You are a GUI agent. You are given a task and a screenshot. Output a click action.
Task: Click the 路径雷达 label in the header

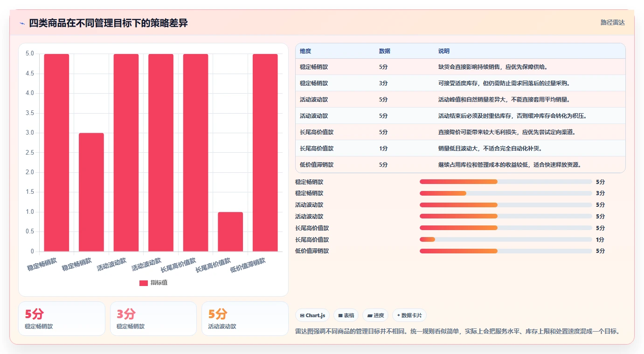(612, 22)
